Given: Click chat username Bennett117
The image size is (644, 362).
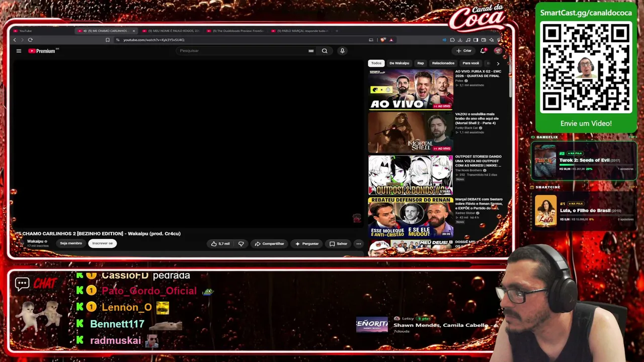Looking at the screenshot, I should (117, 324).
